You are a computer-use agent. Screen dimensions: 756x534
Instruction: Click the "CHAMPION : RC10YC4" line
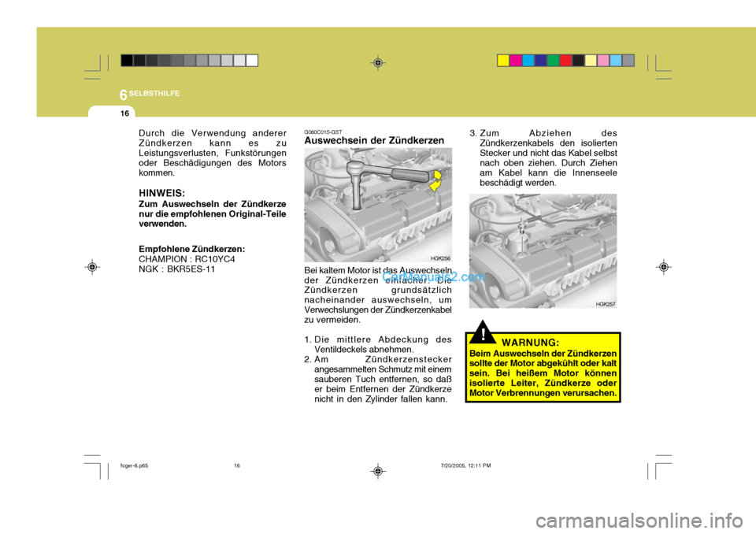pos(187,259)
